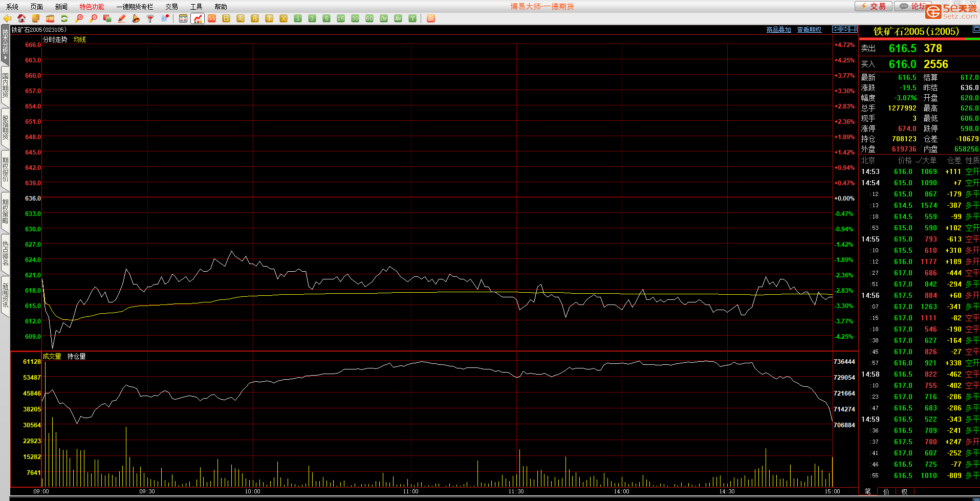Click the split panel layout icon
This screenshot has width=980, height=501.
click(853, 29)
